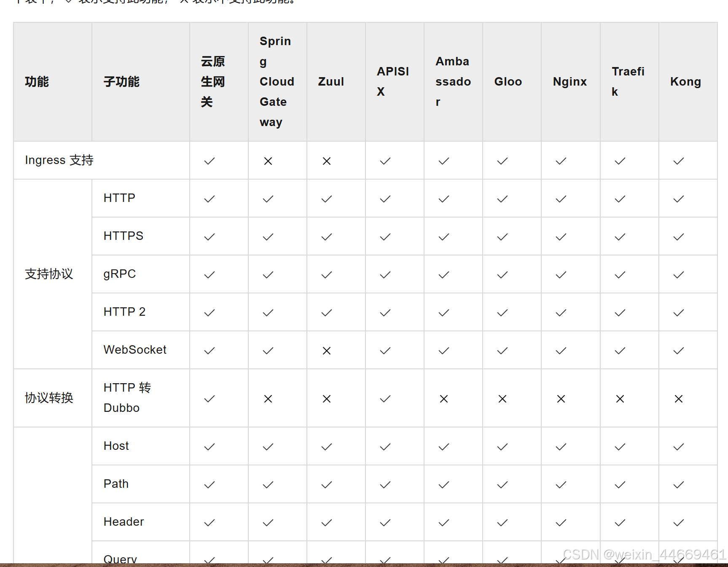Click the Nginx checkmark in the Path row
This screenshot has height=567, width=728.
[561, 485]
